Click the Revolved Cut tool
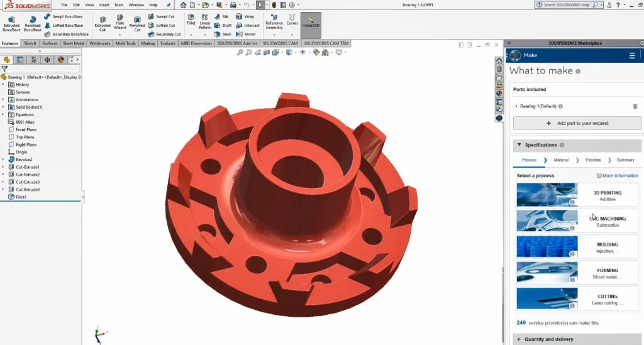This screenshot has width=644, height=345. pos(137,23)
